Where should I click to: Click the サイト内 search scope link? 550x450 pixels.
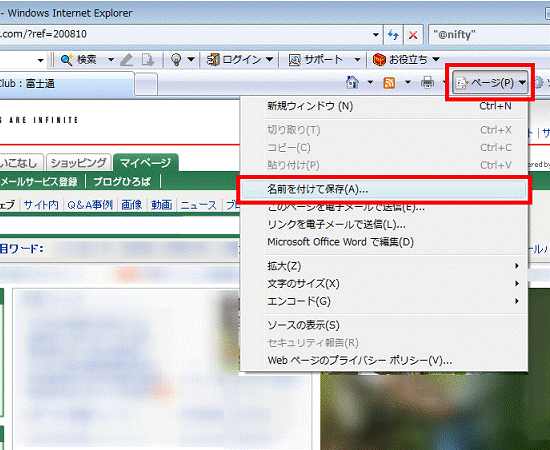pos(41,205)
